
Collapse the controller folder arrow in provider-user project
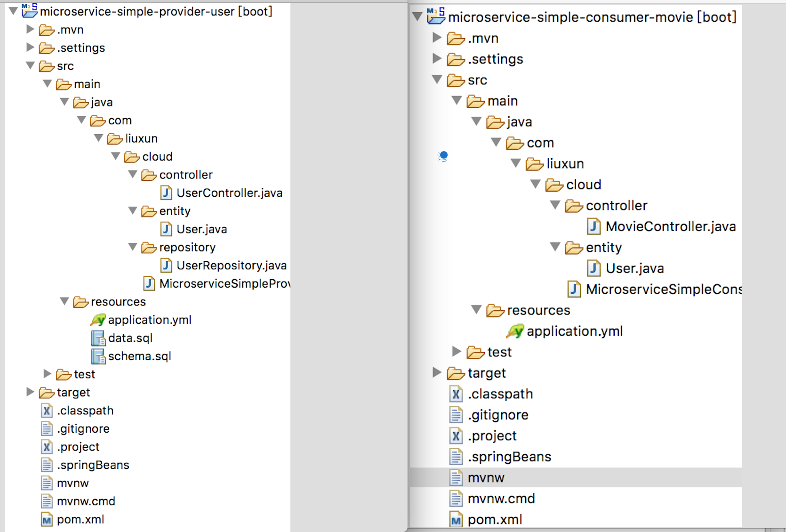click(133, 174)
